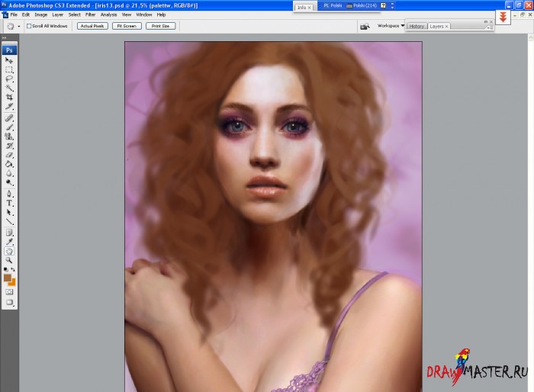Click the Actual Pixels button
Viewport: 534px width, 392px height.
point(92,26)
